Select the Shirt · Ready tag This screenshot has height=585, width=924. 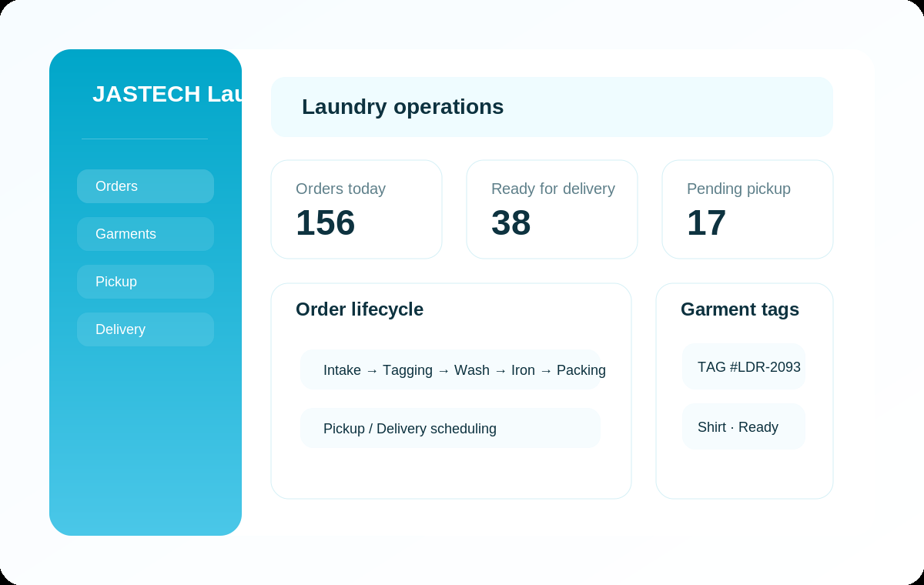[744, 426]
